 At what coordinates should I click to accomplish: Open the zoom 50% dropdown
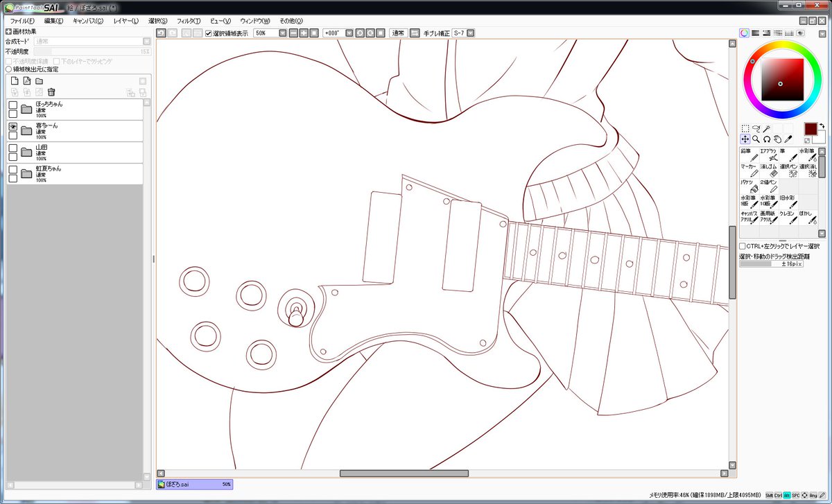tap(282, 33)
